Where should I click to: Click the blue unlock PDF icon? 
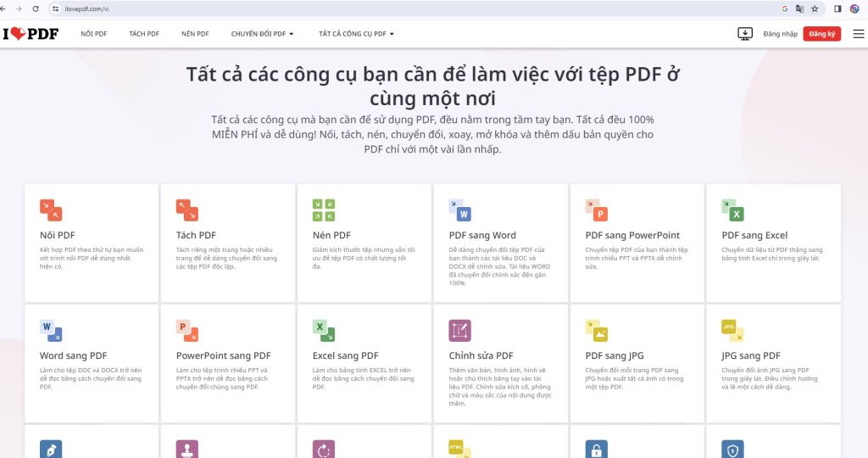coord(596,450)
